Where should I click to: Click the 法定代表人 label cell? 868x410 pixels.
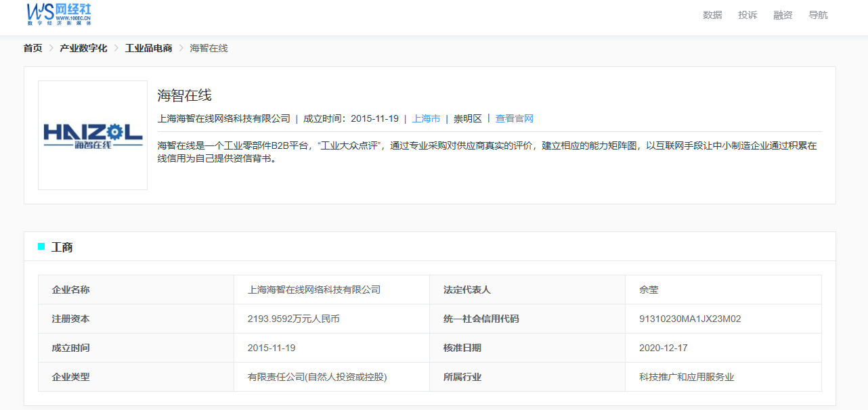click(x=527, y=290)
